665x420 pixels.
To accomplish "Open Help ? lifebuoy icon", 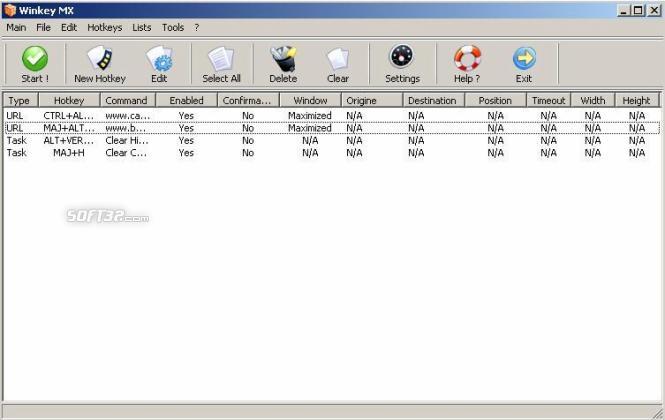I will 467,58.
